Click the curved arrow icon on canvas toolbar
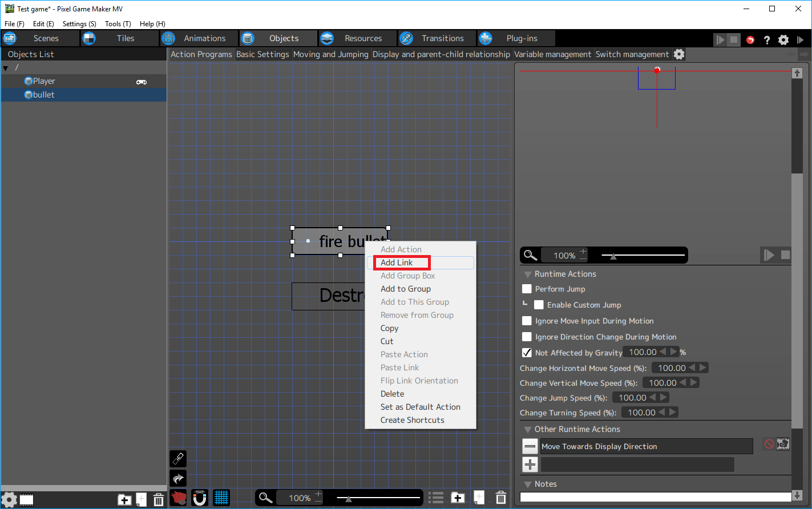Screen dimensions: 812x509 [x=178, y=478]
